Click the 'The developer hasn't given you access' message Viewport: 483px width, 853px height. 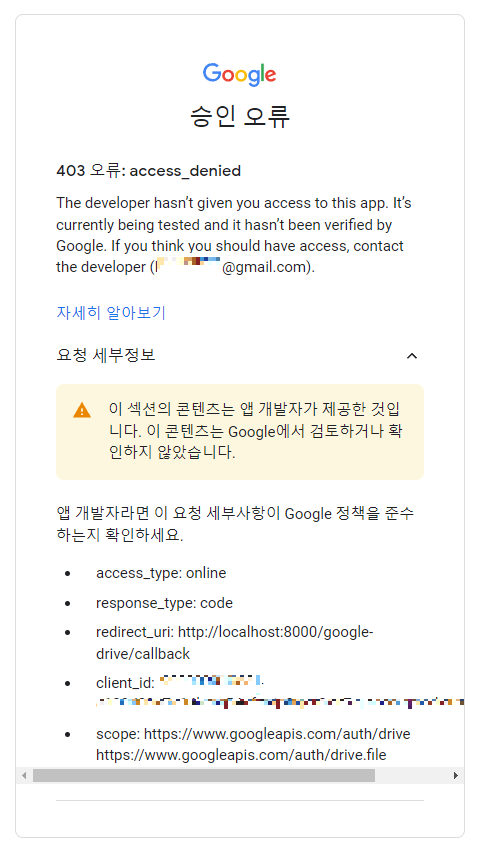click(x=234, y=235)
